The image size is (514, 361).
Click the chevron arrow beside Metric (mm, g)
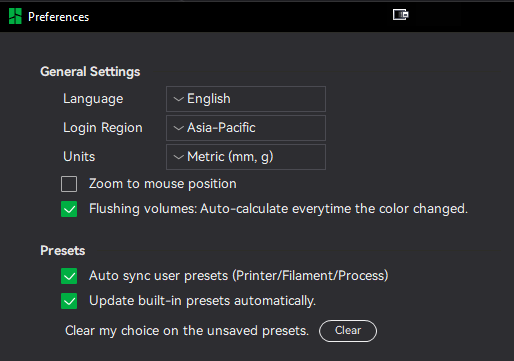click(179, 157)
